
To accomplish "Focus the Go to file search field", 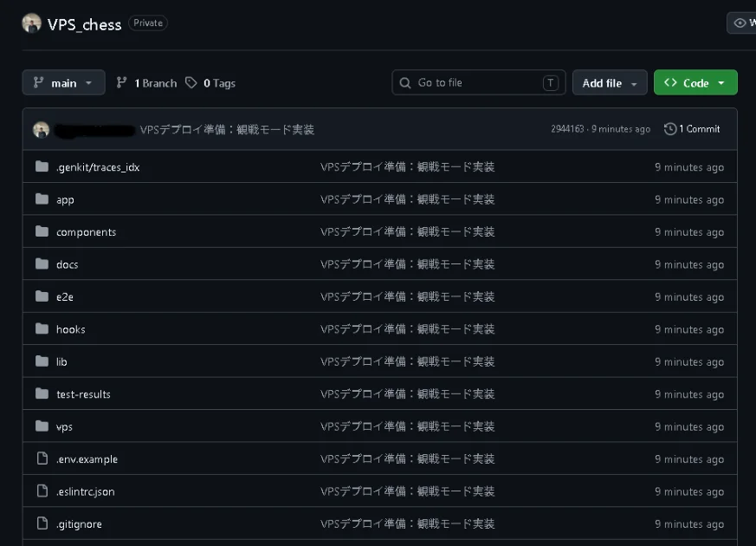I will (478, 82).
